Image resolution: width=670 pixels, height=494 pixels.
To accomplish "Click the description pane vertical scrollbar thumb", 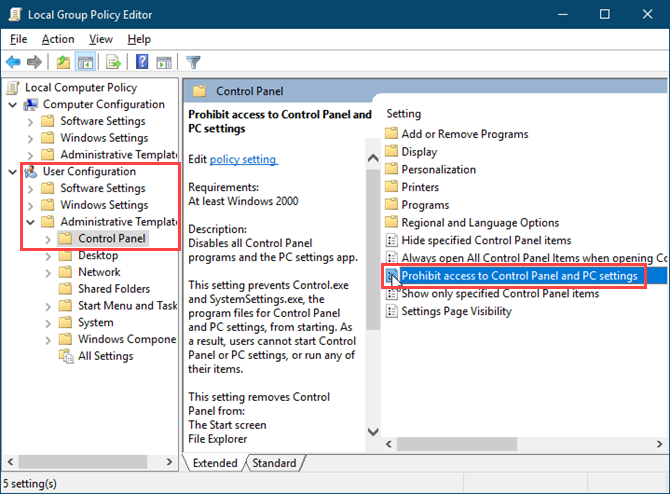I will [x=373, y=250].
